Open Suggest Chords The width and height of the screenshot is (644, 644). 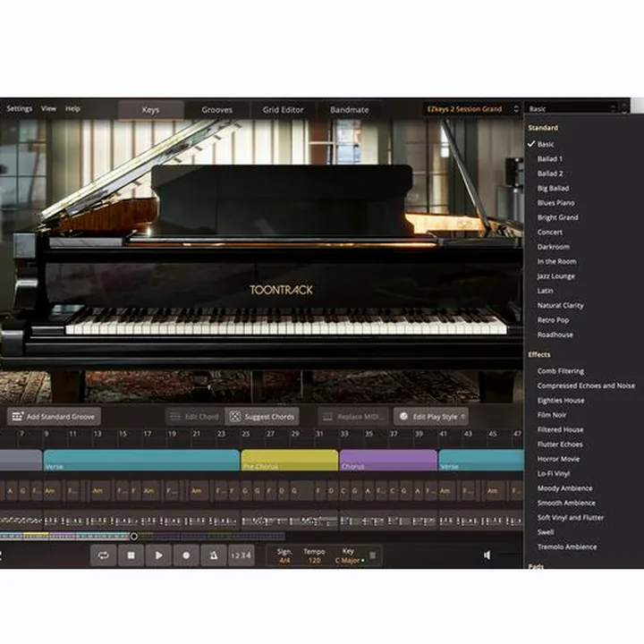[x=262, y=417]
